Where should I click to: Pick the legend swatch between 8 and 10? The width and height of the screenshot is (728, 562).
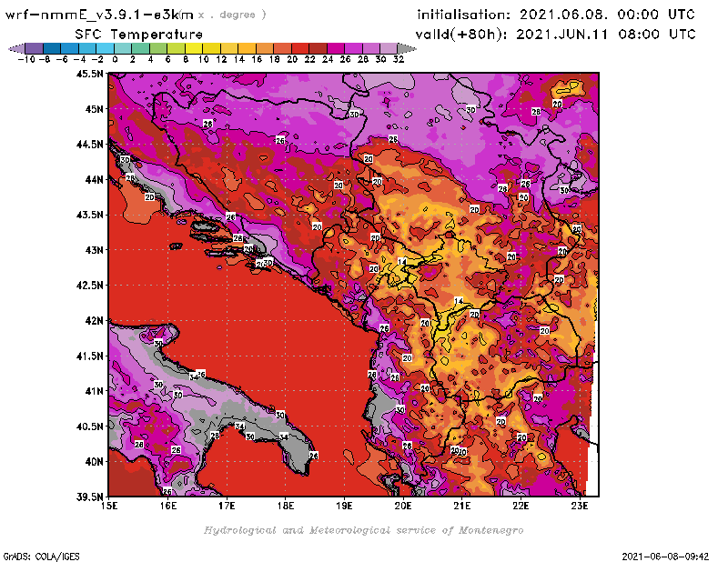point(194,49)
